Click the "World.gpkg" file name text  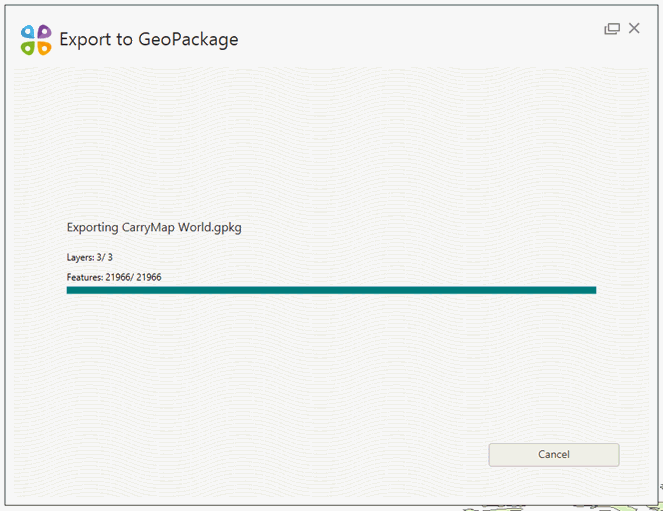click(210, 227)
